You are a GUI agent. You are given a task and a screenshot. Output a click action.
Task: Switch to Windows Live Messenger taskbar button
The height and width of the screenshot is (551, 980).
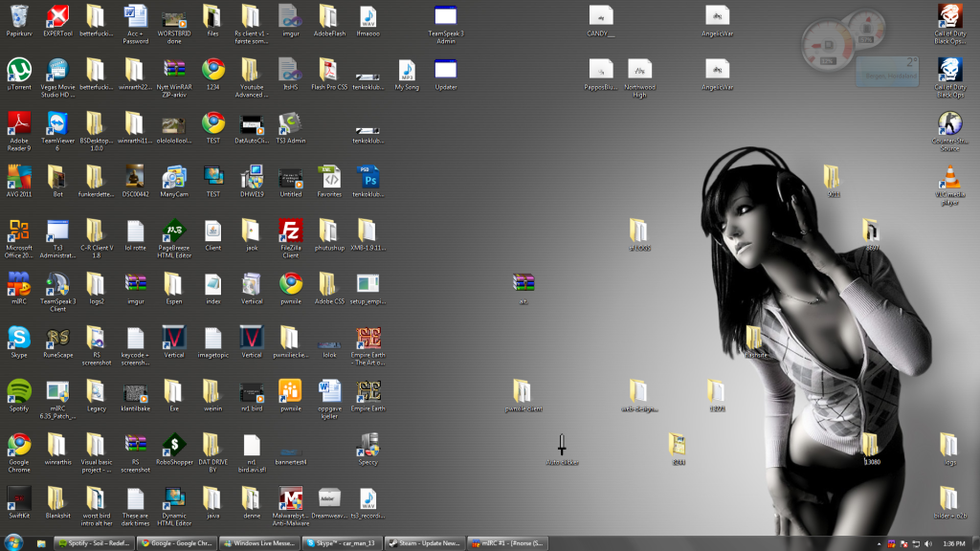258,543
